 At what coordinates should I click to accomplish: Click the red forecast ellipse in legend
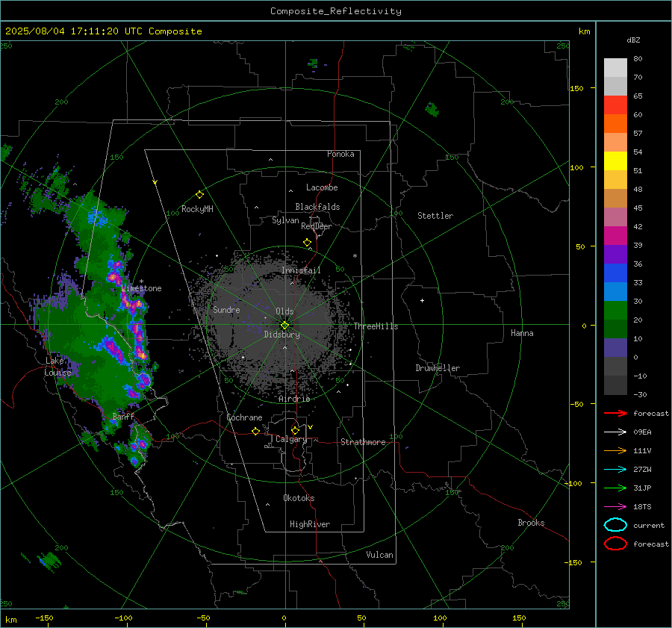615,544
